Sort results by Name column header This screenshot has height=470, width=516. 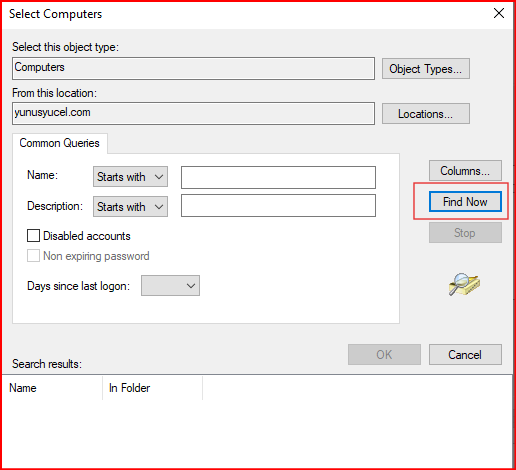coord(52,388)
